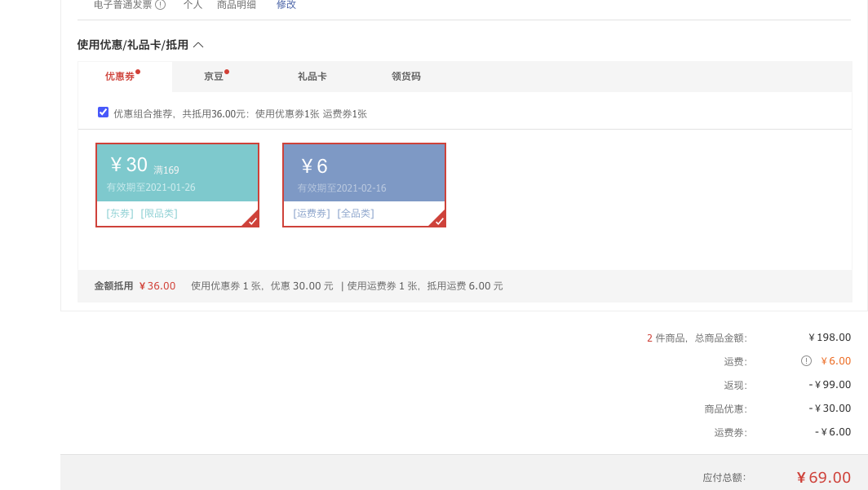Click the info icon next to 运费 amount

click(x=806, y=361)
